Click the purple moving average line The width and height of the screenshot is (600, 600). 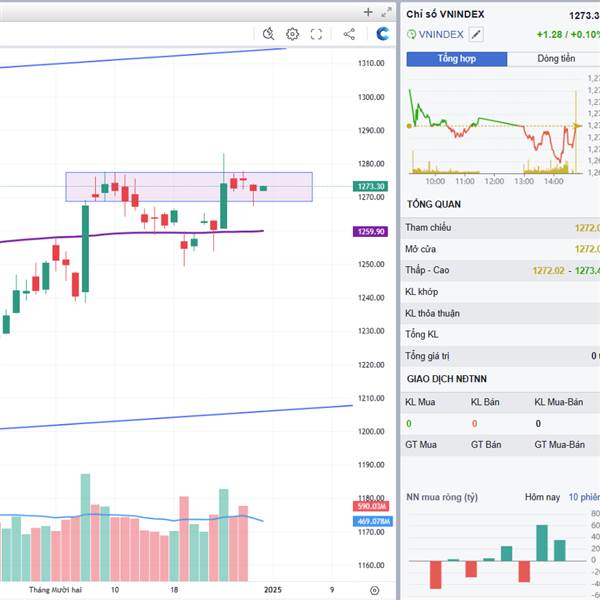132,234
